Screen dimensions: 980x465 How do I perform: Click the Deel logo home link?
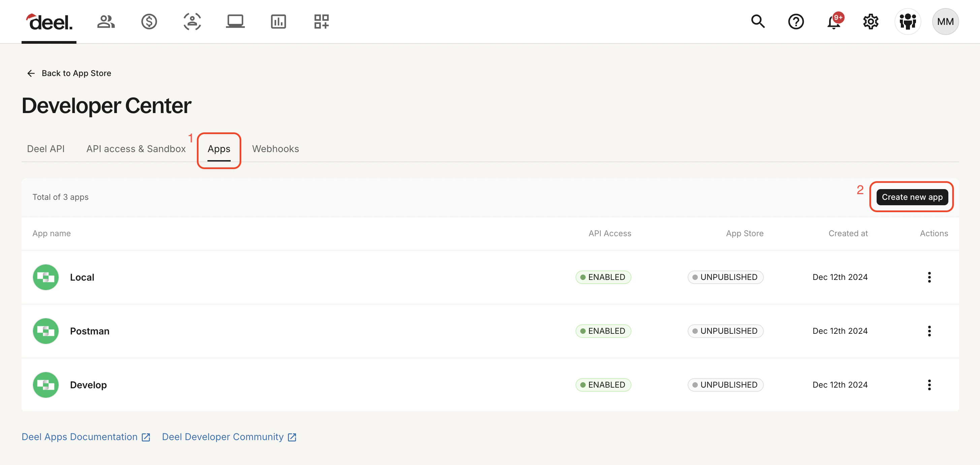[x=49, y=22]
